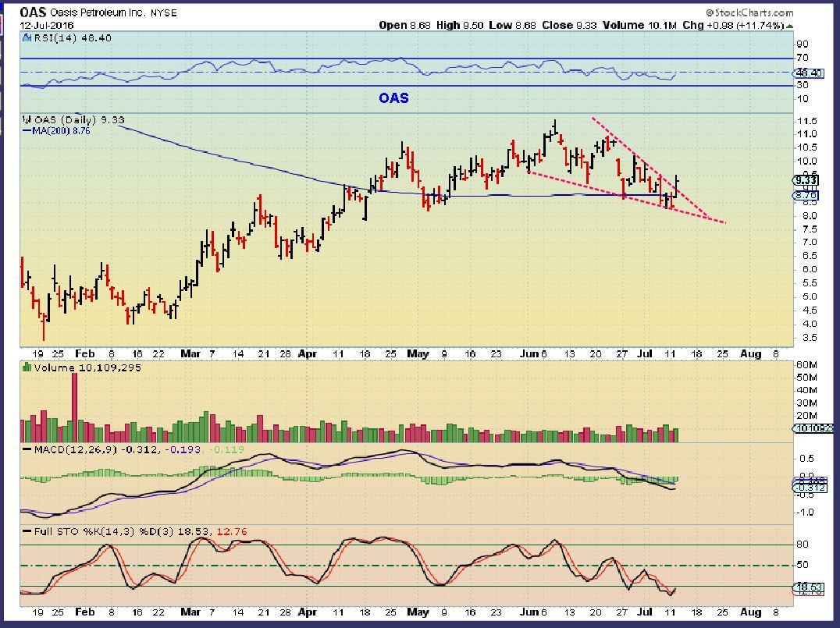840x628 pixels.
Task: Open the StockCharts.com watermark link
Action: point(749,12)
